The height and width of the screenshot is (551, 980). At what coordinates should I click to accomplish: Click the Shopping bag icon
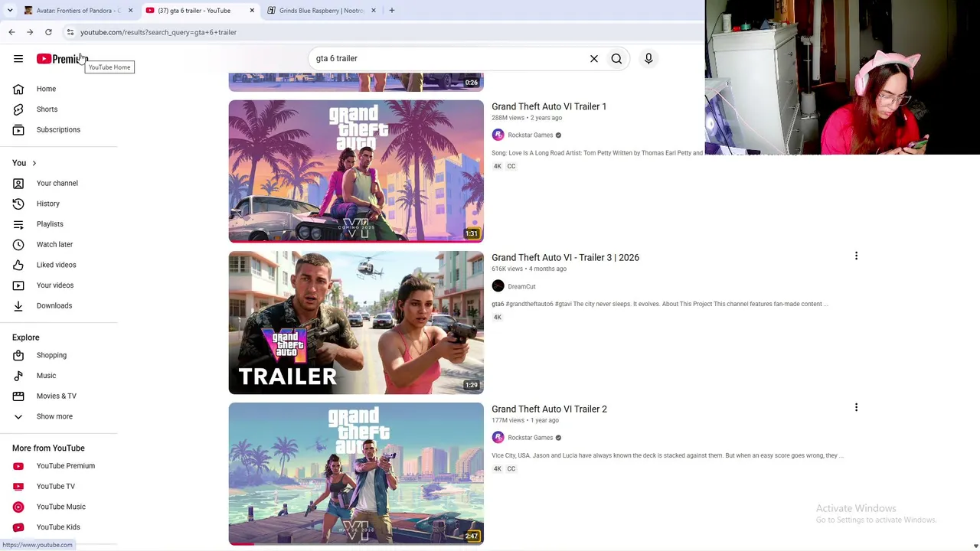click(18, 355)
